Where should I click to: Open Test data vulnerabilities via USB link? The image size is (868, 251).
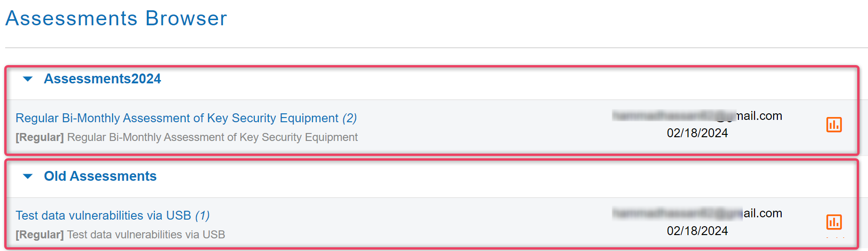coord(103,215)
